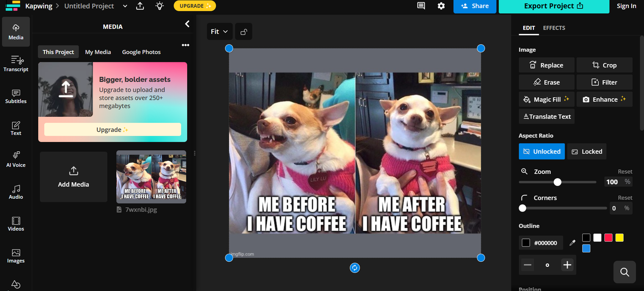Choose the white outline color swatch
Screen dimensions: 644x291
click(597, 238)
